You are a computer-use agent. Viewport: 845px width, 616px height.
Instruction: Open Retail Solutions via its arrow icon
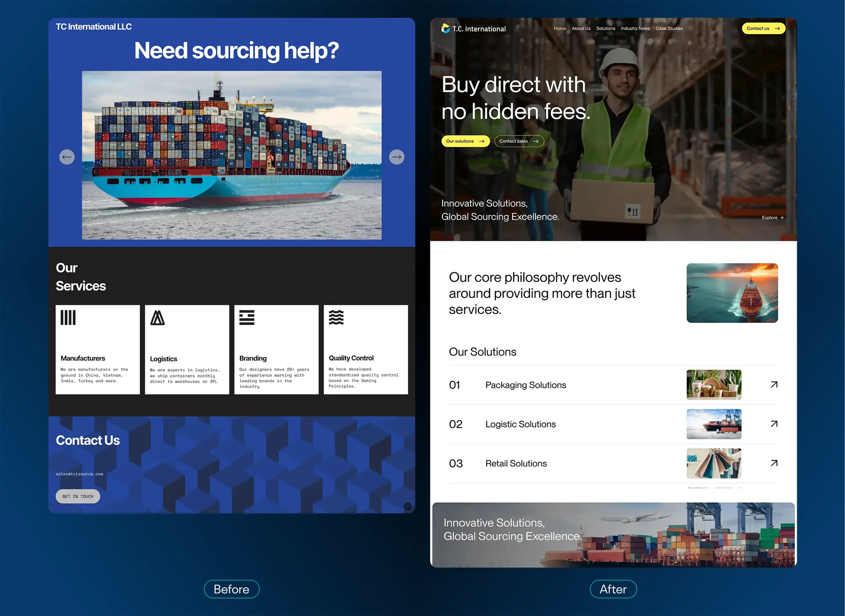[x=774, y=463]
